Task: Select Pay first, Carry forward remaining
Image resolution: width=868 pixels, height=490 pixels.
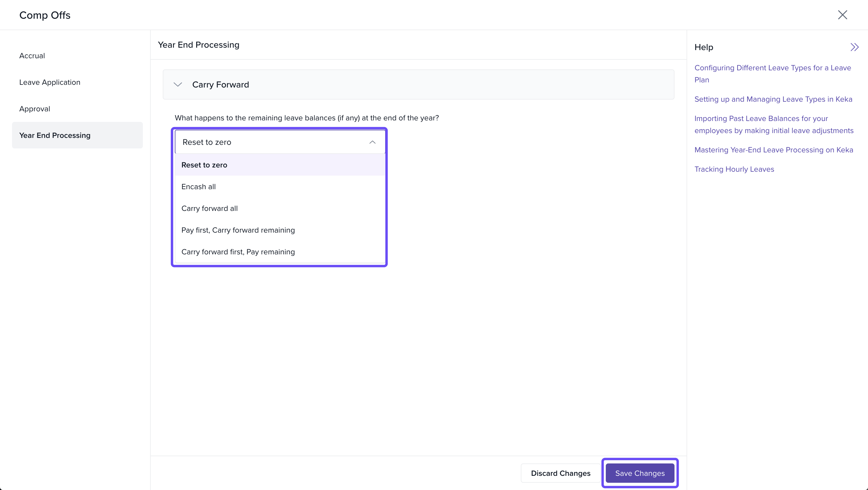Action: click(238, 230)
